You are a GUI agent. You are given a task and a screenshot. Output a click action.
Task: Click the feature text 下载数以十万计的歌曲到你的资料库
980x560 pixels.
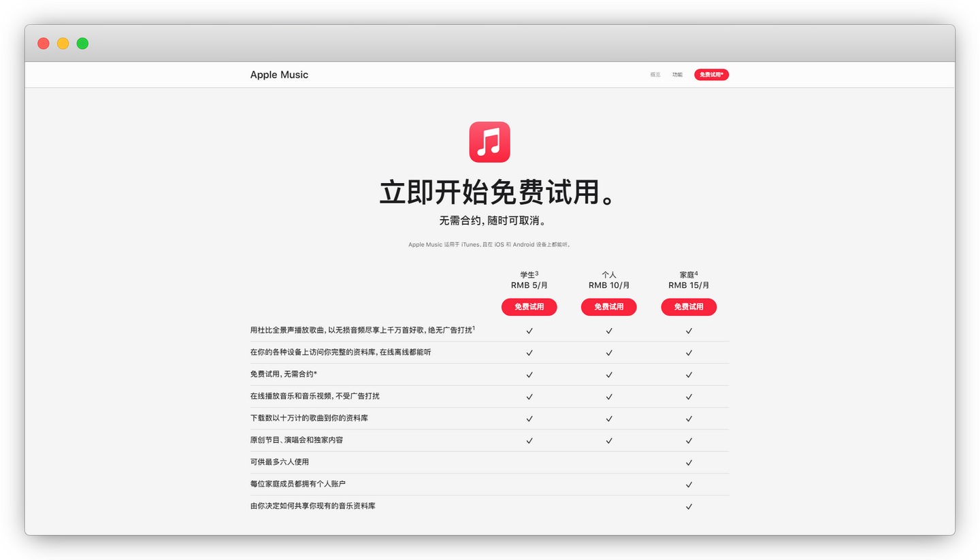[310, 418]
